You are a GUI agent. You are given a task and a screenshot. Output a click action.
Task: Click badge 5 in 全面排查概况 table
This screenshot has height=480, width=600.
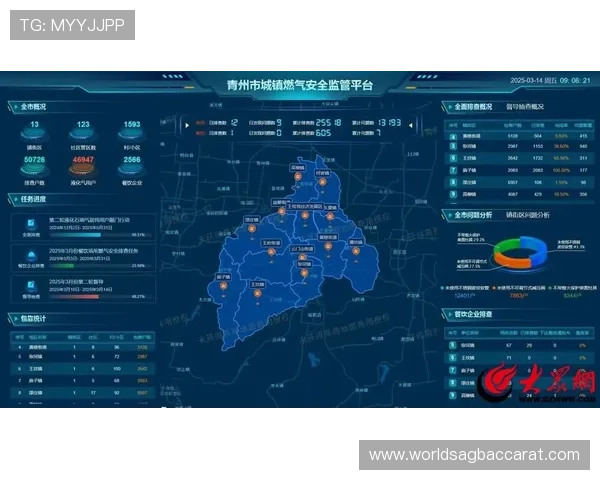[453, 146]
